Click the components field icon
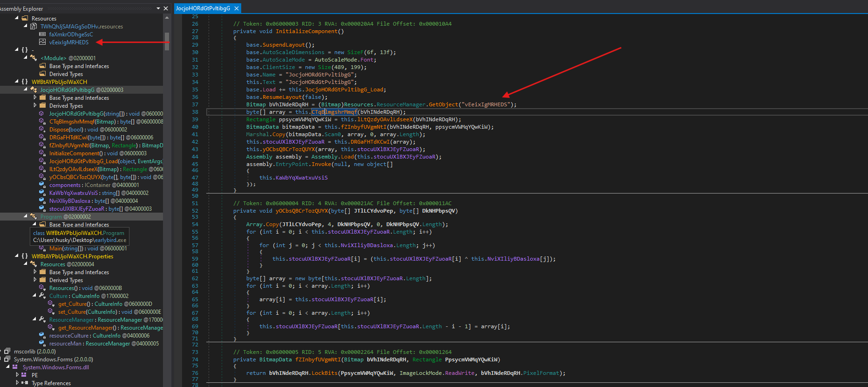The image size is (868, 387). coord(42,185)
